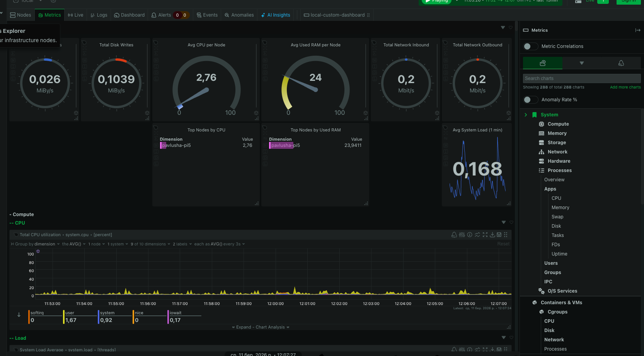
Task: Switch to the Anomalies tab
Action: click(239, 15)
